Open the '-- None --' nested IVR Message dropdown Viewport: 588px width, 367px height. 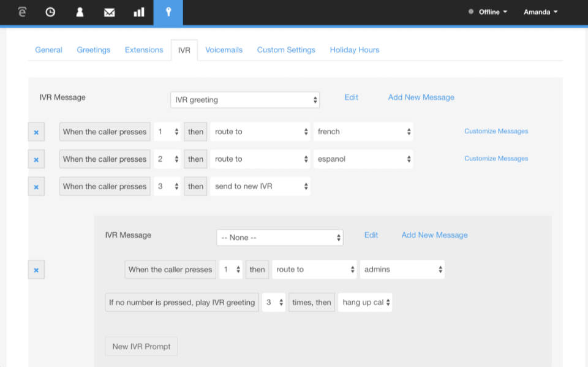279,237
